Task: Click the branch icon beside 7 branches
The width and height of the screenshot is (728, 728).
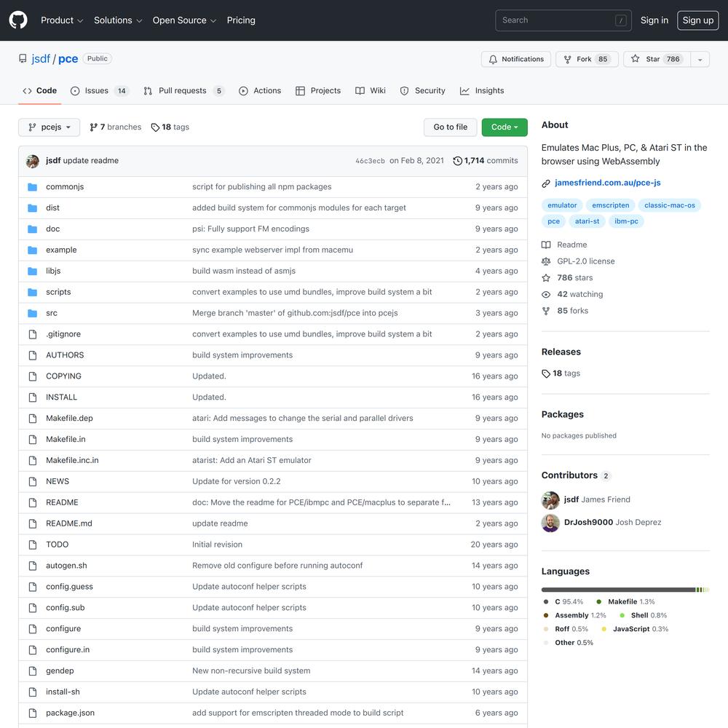Action: pos(93,127)
